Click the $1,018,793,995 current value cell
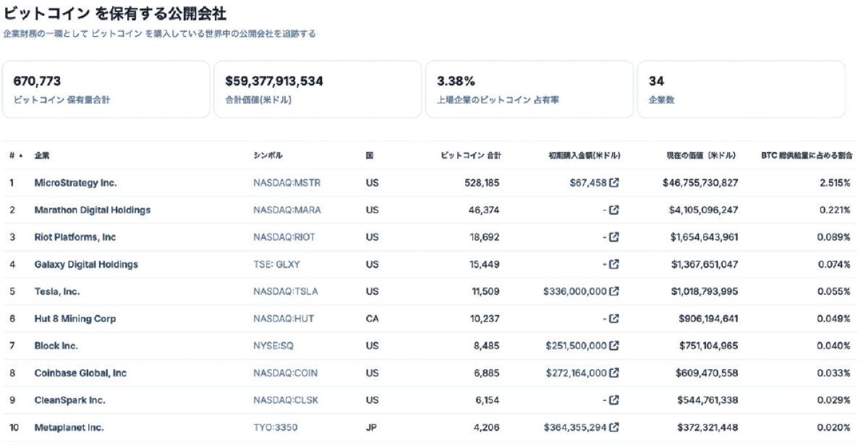 click(705, 292)
